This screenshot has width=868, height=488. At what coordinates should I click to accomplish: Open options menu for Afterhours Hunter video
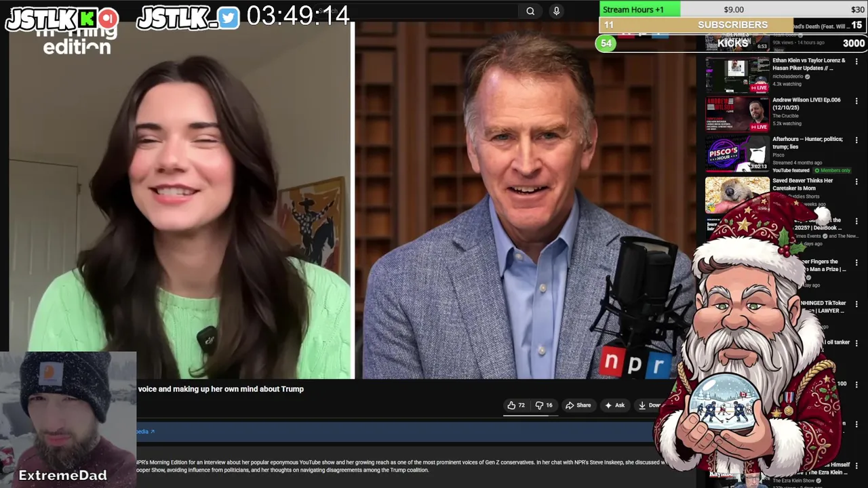tap(856, 140)
